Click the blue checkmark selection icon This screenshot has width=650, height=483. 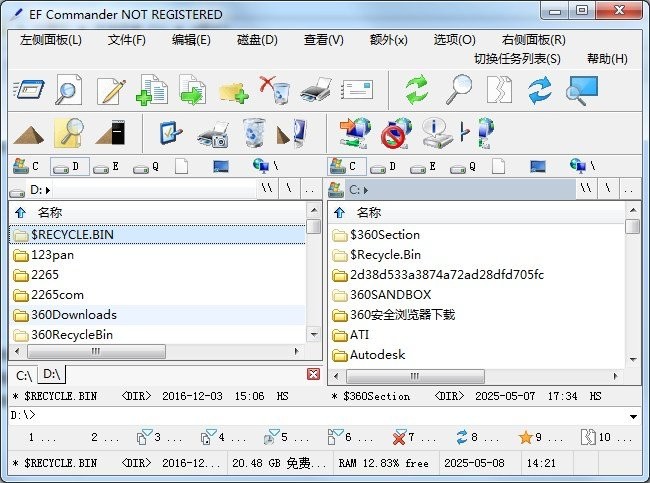pos(171,133)
